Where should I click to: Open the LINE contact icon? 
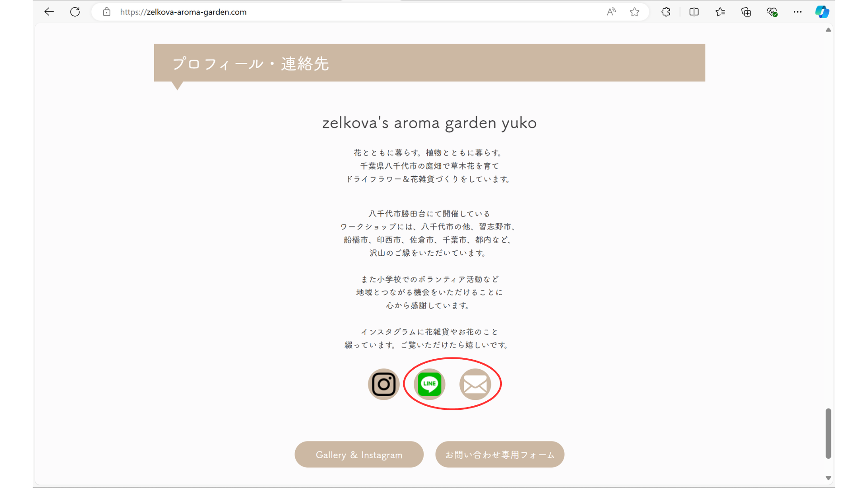429,384
